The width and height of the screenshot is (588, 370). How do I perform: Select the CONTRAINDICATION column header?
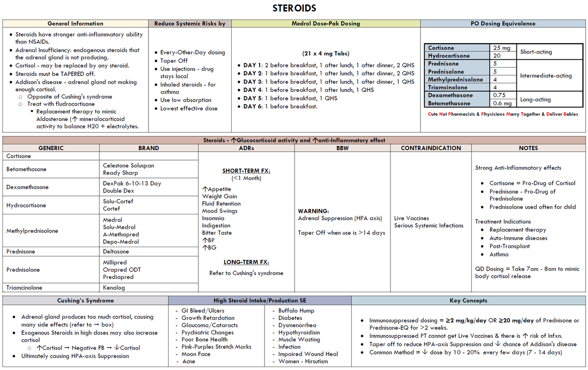click(x=431, y=148)
